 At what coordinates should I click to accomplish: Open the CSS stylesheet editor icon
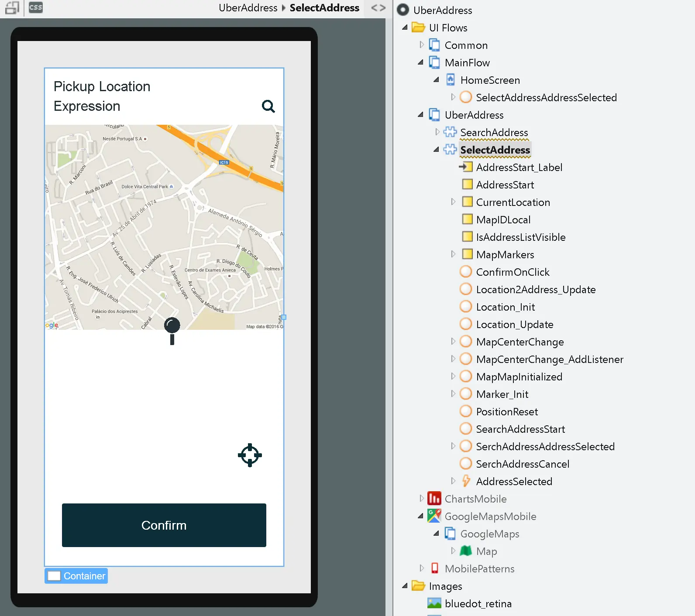point(36,7)
